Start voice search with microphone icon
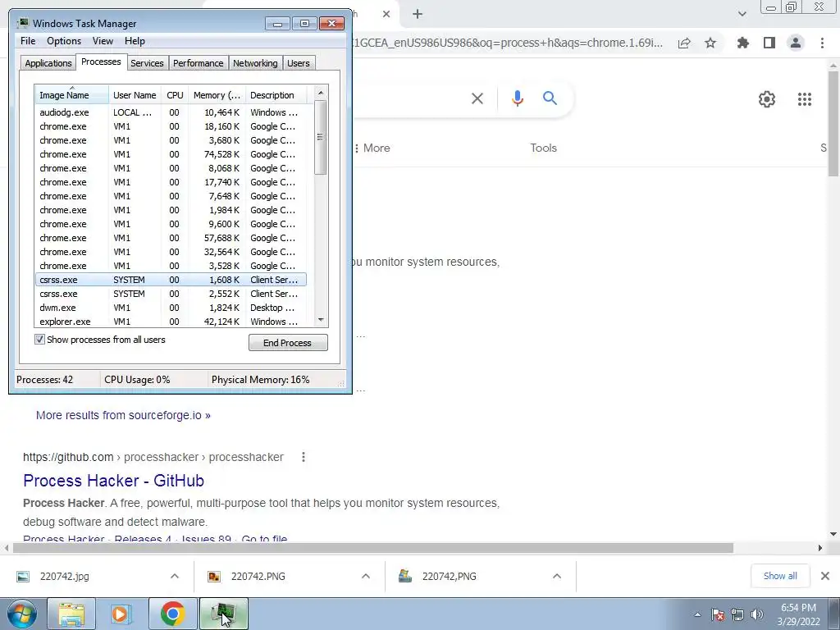The width and height of the screenshot is (840, 630). coord(517,98)
